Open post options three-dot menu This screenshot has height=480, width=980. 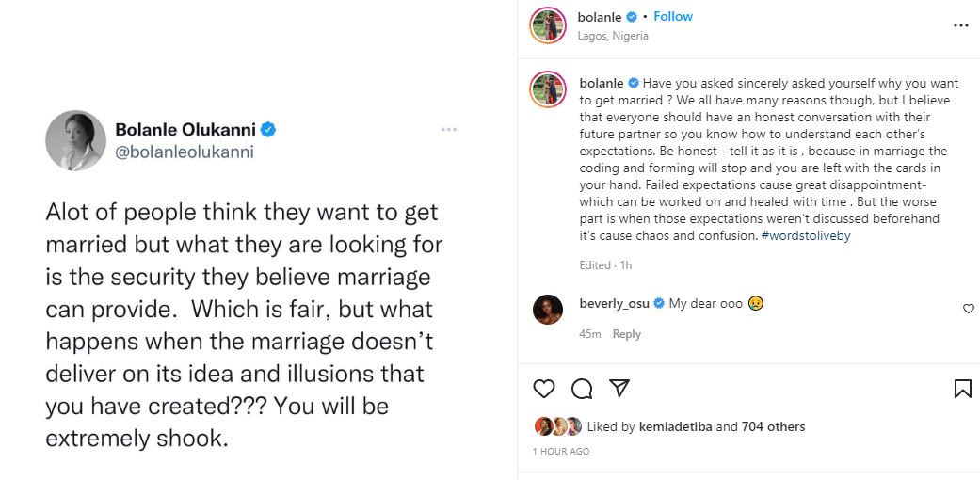tap(960, 25)
